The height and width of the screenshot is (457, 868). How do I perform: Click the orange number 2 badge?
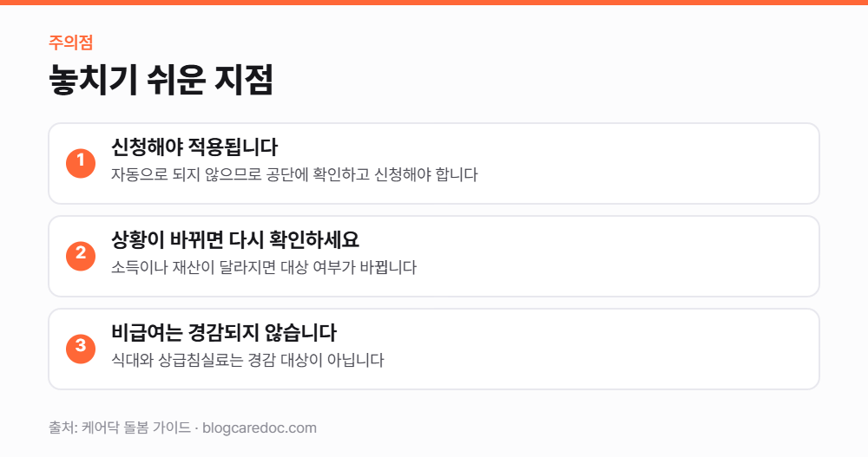point(81,256)
